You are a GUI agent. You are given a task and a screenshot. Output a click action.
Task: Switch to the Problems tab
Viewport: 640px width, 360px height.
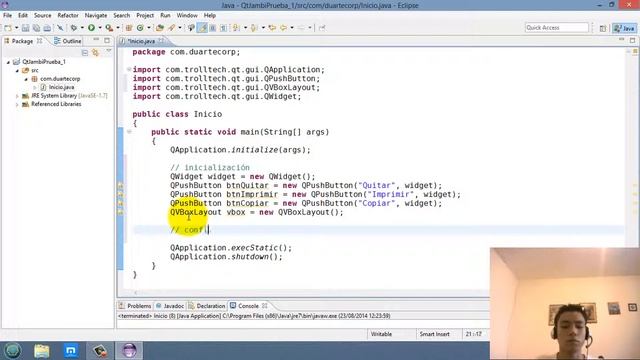[x=135, y=306]
